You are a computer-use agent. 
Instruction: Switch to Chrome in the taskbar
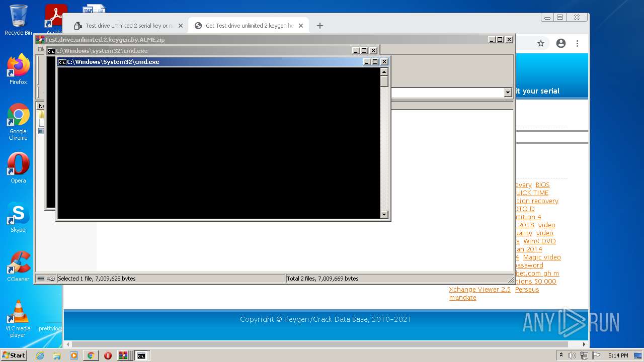(x=91, y=355)
